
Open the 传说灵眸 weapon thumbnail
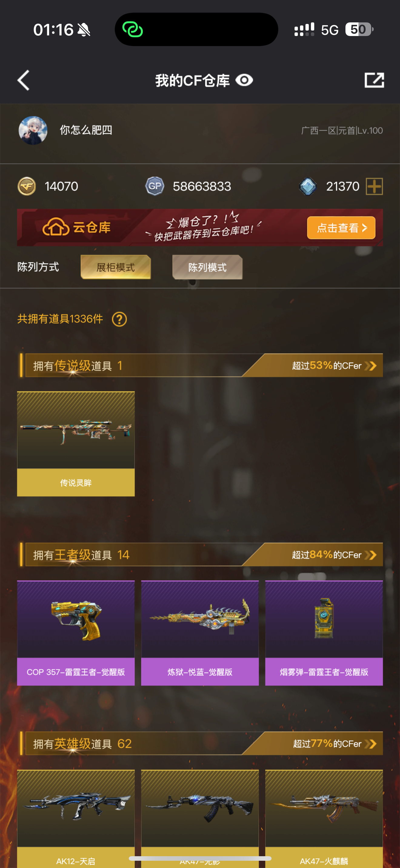(x=76, y=443)
